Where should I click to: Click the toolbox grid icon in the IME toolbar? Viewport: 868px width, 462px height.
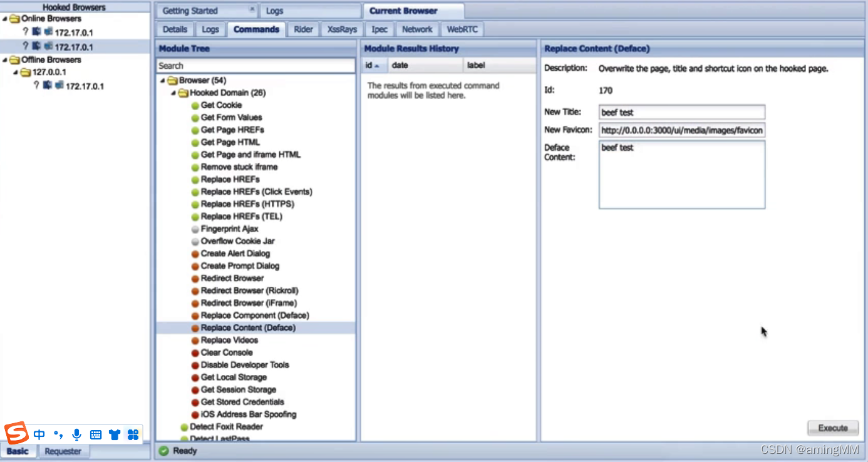click(x=133, y=434)
